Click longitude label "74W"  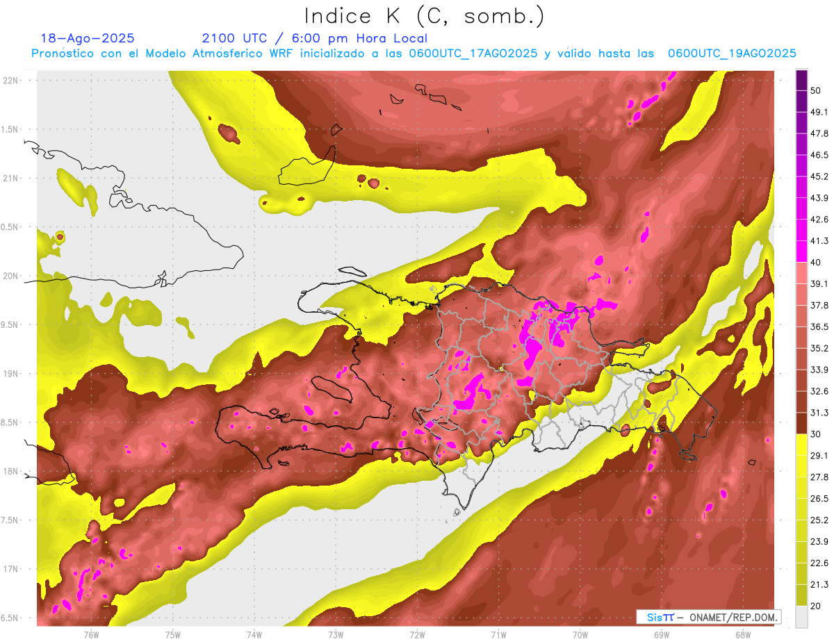coord(254,635)
